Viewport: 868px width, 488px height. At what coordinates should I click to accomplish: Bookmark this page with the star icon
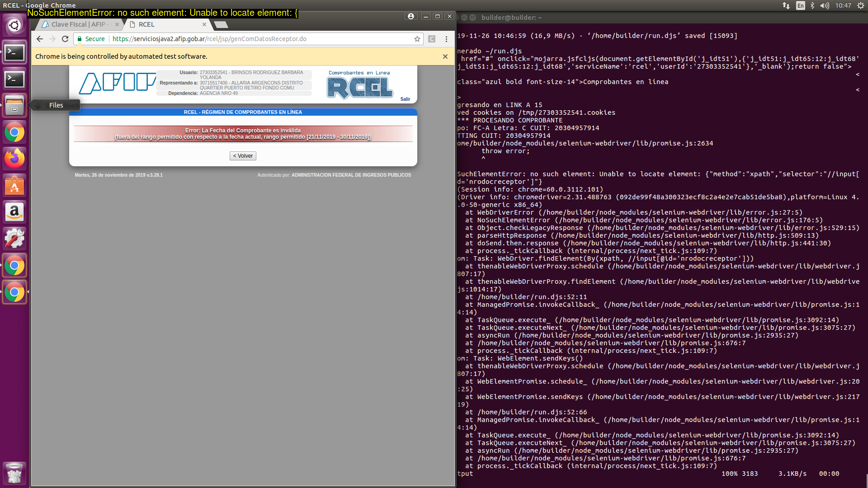[417, 39]
